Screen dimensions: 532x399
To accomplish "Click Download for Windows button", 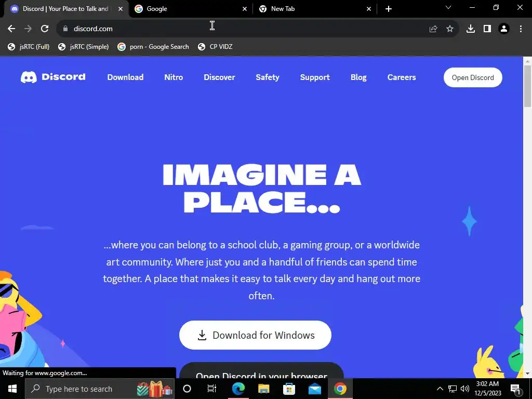I will click(255, 335).
